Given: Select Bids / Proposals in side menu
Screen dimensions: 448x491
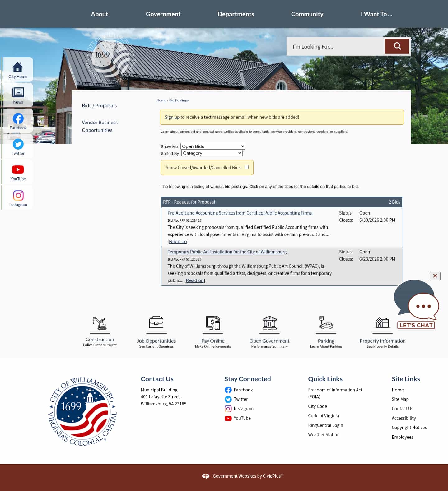Looking at the screenshot, I should click(x=99, y=106).
